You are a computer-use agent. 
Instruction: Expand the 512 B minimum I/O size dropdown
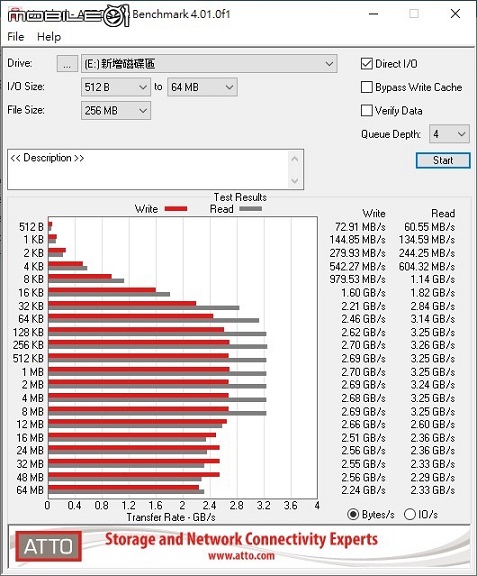tap(116, 87)
